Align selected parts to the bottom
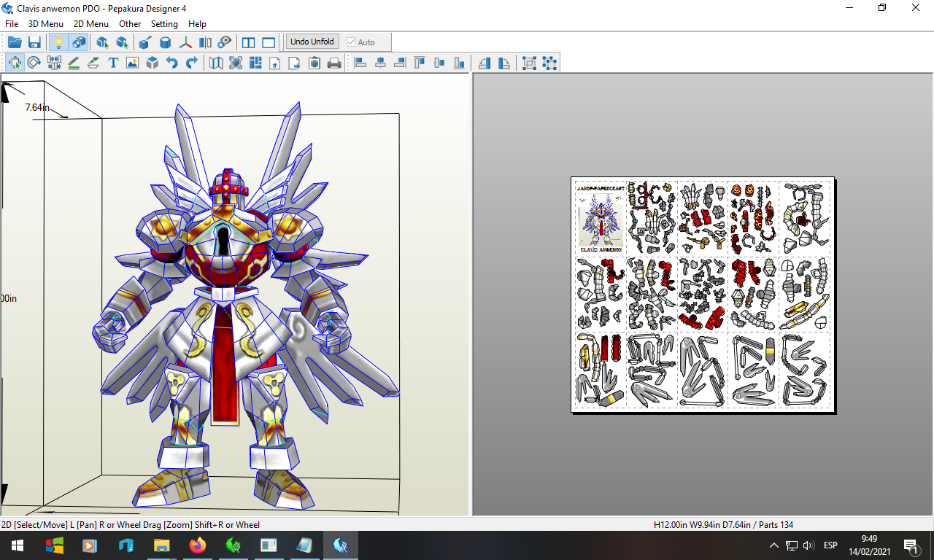The image size is (934, 560). 459,63
